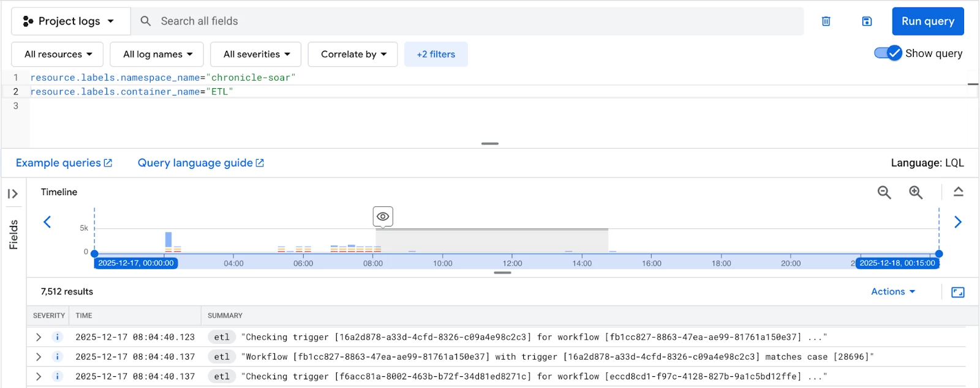This screenshot has height=388, width=980.
Task: Click the resize handle below query editor
Action: point(490,144)
